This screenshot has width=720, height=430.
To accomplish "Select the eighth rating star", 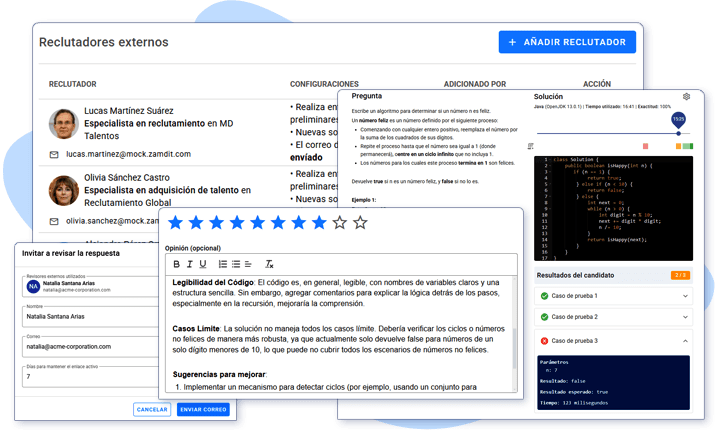I will click(319, 223).
